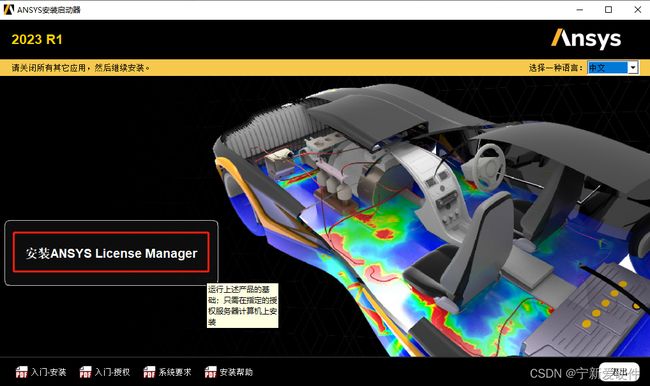Open the 系统要求 document link

tap(175, 372)
